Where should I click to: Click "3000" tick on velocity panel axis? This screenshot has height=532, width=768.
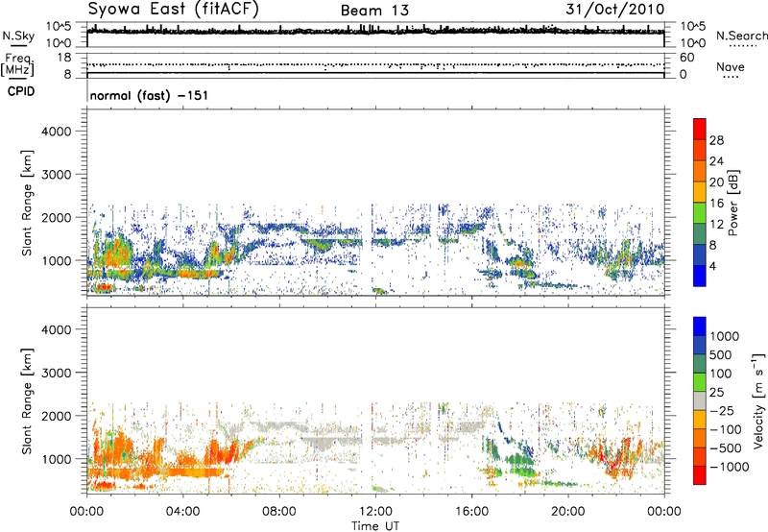[x=57, y=374]
